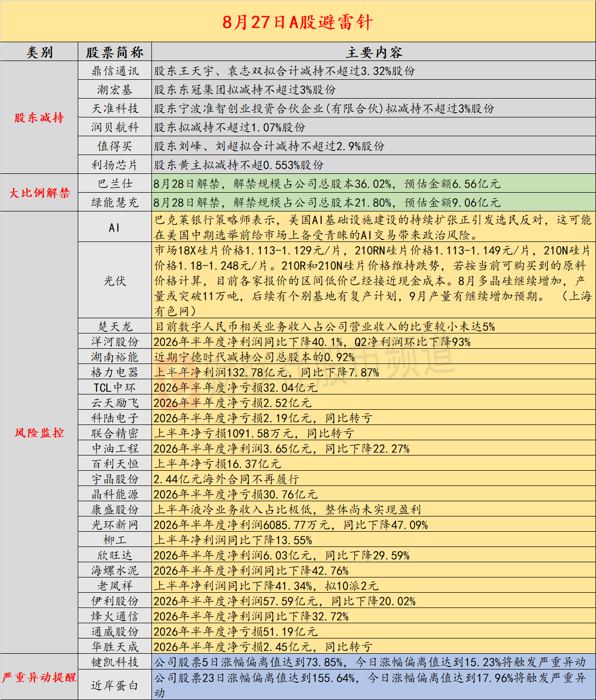Select stock name 康盛股份
Viewport: 596px width, 700px height.
click(x=115, y=509)
